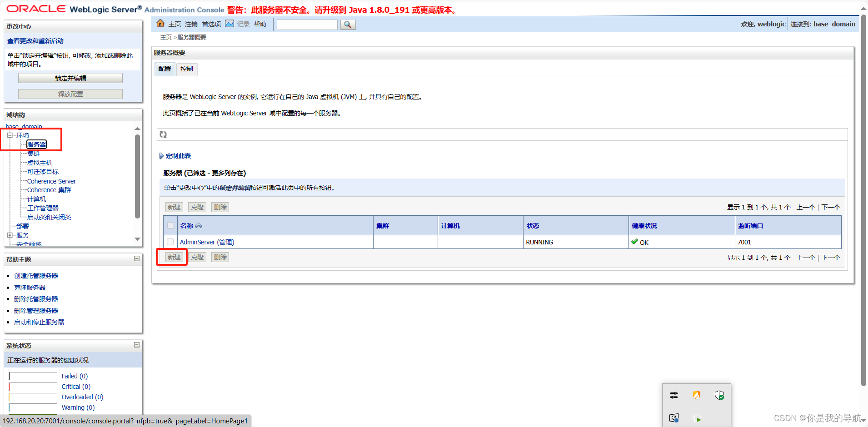The width and height of the screenshot is (868, 427).
Task: Click the sliders settings icon in the popup
Action: point(674,395)
